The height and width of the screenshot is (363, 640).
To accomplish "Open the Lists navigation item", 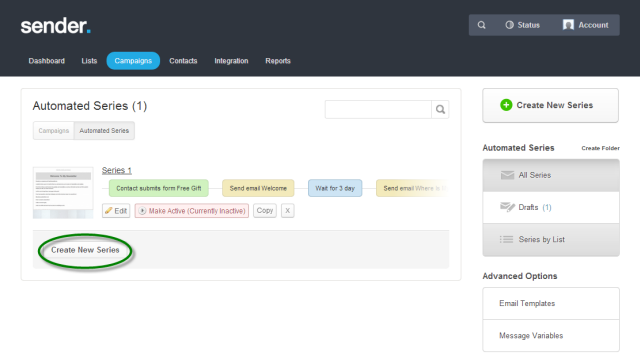I will (x=89, y=61).
